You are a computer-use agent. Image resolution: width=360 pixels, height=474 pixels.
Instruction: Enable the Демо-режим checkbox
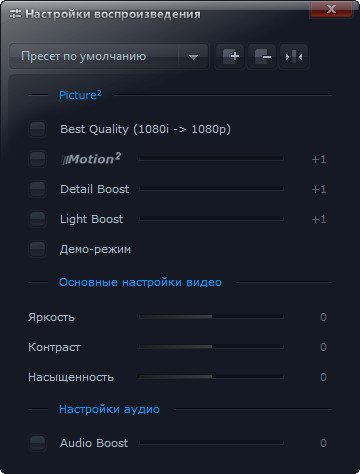37,249
